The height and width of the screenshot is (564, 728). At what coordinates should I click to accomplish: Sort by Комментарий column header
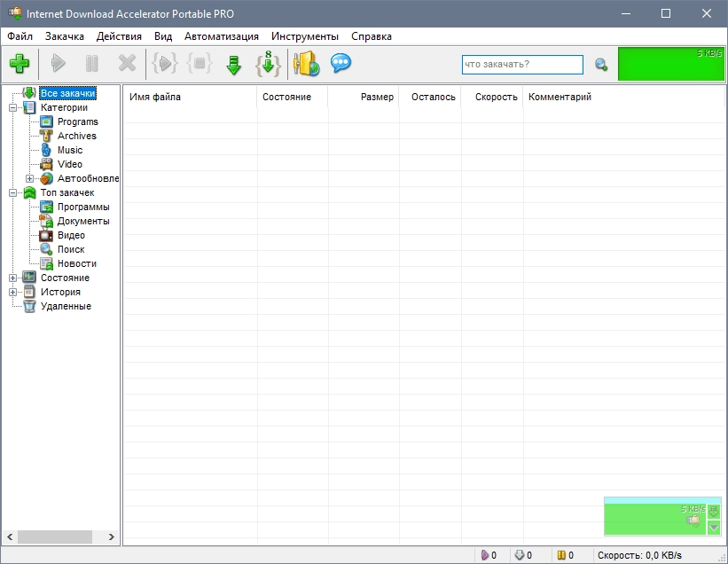[624, 97]
